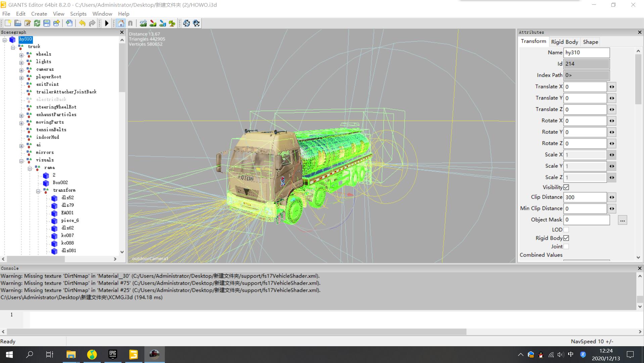Toggle the Visibility checkbox
Image resolution: width=644 pixels, height=363 pixels.
click(x=566, y=187)
